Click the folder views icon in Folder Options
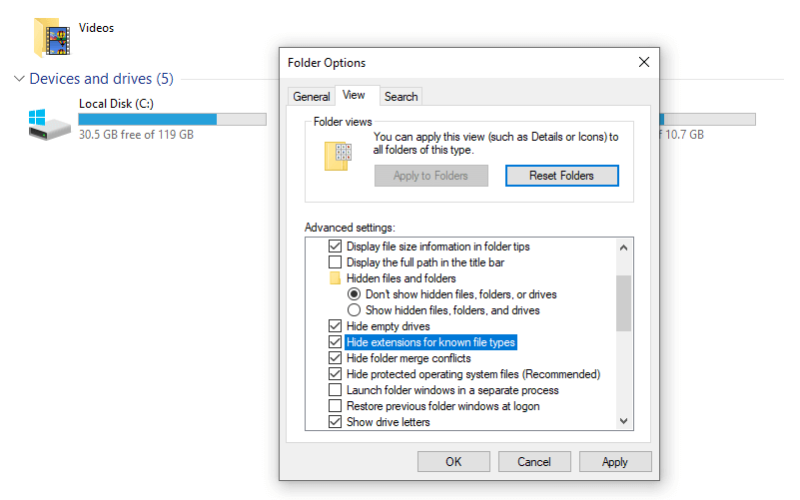Screen dimensions: 800x500 click(338, 156)
